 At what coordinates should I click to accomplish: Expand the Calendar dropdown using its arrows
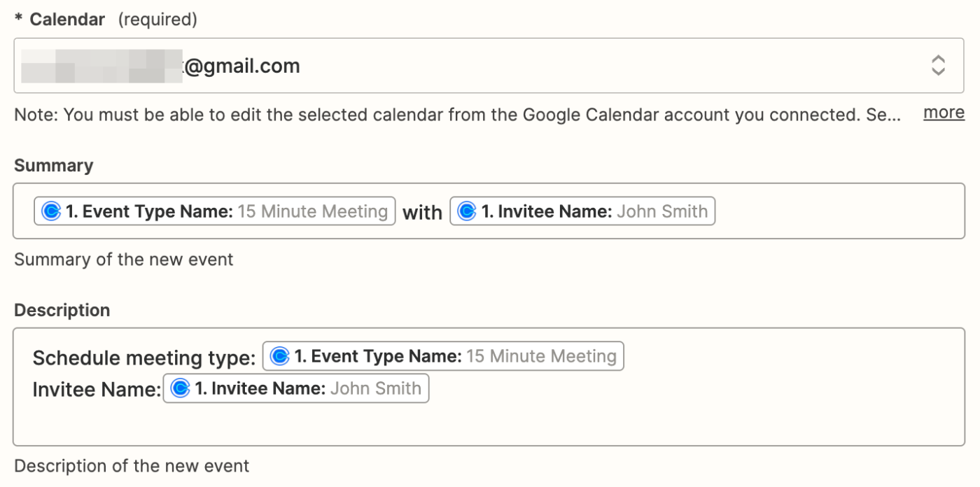pyautogui.click(x=938, y=66)
